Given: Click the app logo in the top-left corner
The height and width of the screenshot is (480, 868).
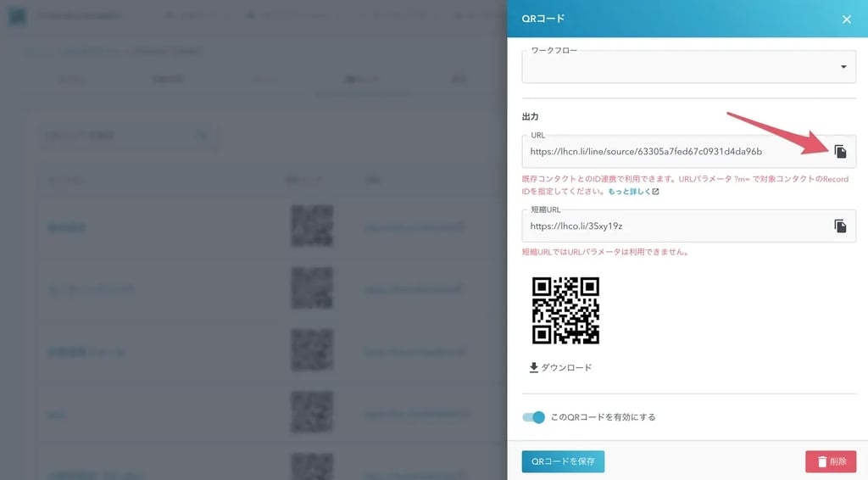Looking at the screenshot, I should click(x=19, y=17).
